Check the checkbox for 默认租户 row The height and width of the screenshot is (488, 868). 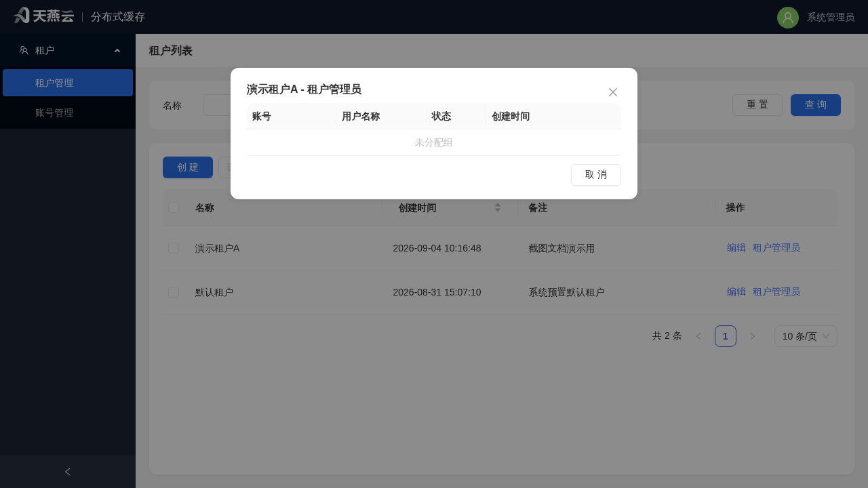pos(174,292)
